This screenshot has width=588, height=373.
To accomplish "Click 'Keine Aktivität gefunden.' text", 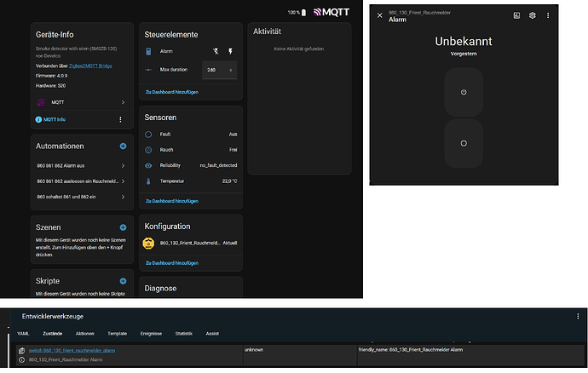I will 299,49.
